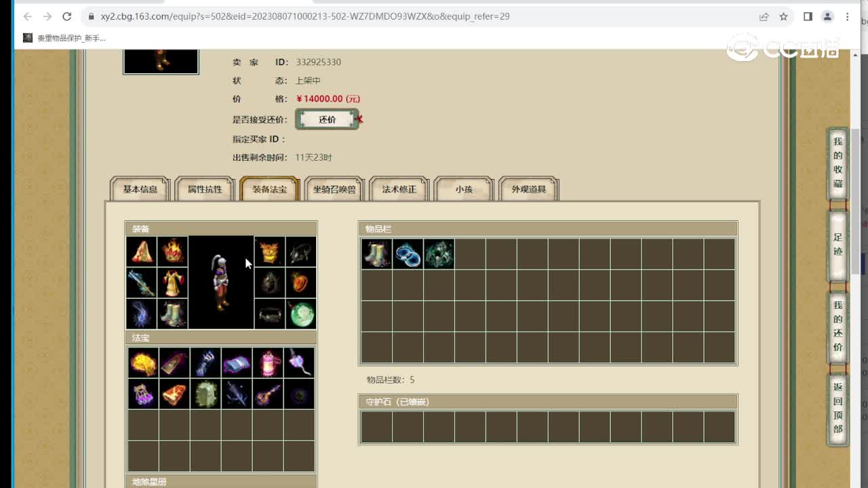Click the boots icon in equipment panel
Screen dimensions: 868x488
[173, 314]
